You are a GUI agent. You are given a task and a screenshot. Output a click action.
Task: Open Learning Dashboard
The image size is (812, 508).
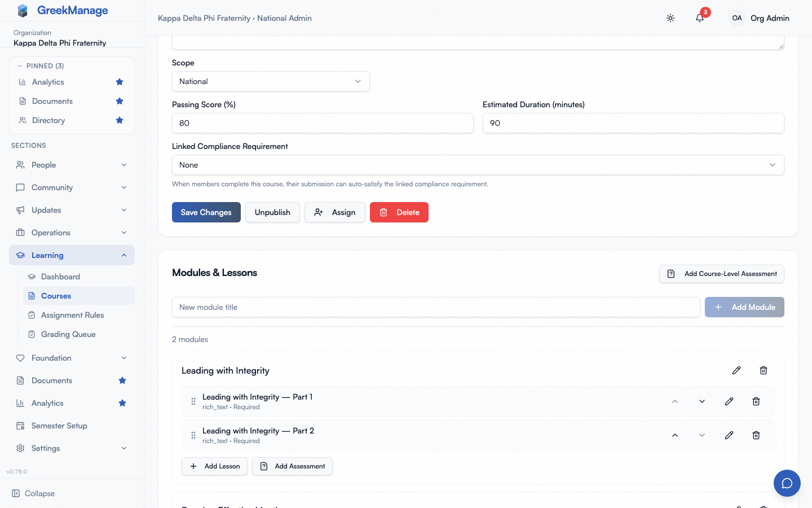click(x=79, y=277)
